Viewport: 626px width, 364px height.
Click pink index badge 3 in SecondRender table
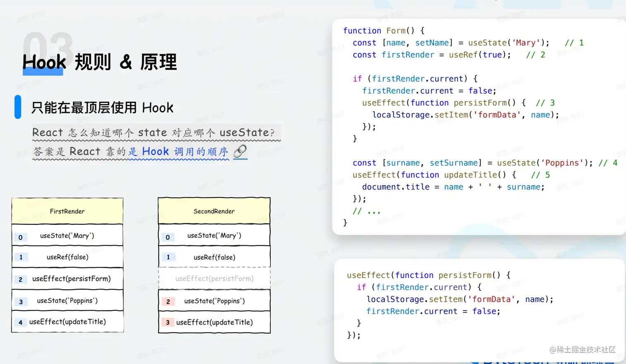coord(168,322)
